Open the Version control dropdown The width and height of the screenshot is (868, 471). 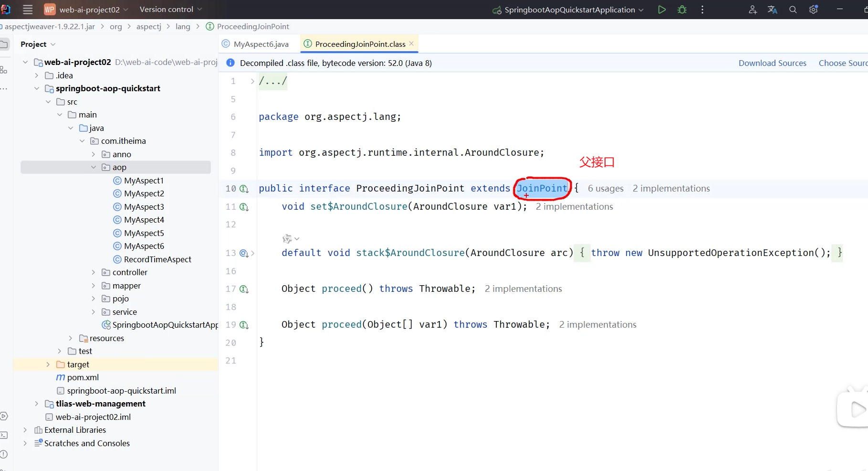pos(171,10)
